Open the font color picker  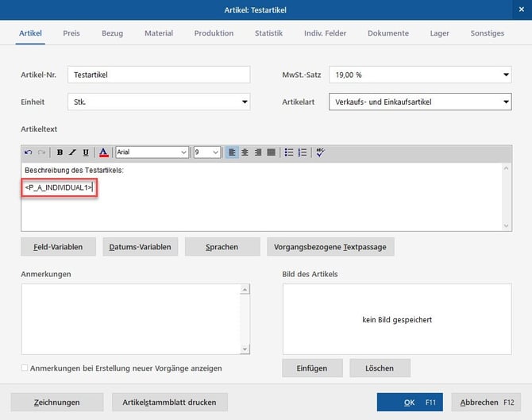[x=103, y=152]
